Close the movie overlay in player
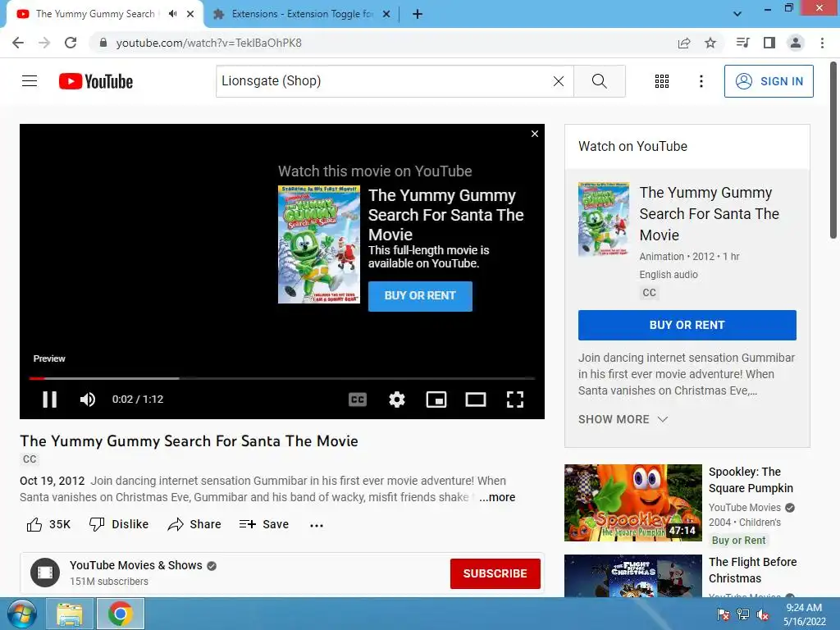 (535, 134)
